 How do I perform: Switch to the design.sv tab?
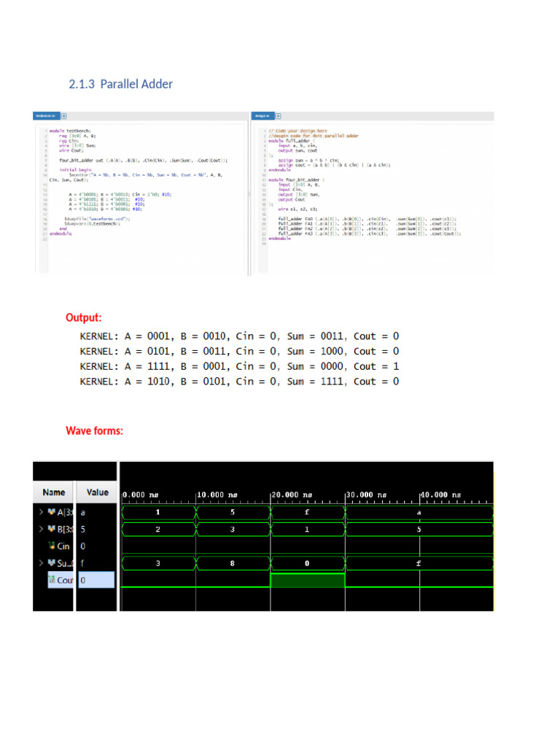[262, 116]
